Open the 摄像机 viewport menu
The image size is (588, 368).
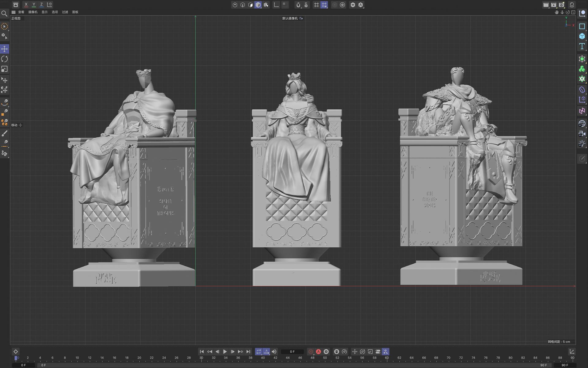coord(33,12)
